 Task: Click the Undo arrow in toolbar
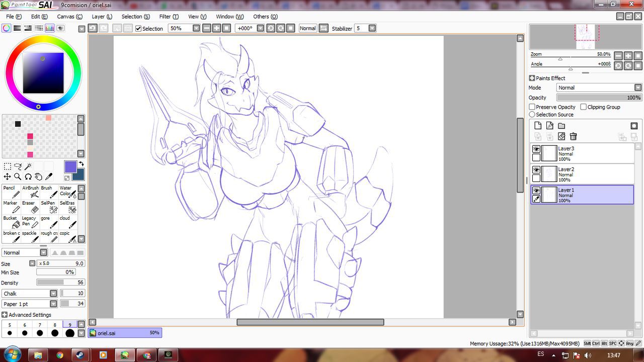[93, 28]
